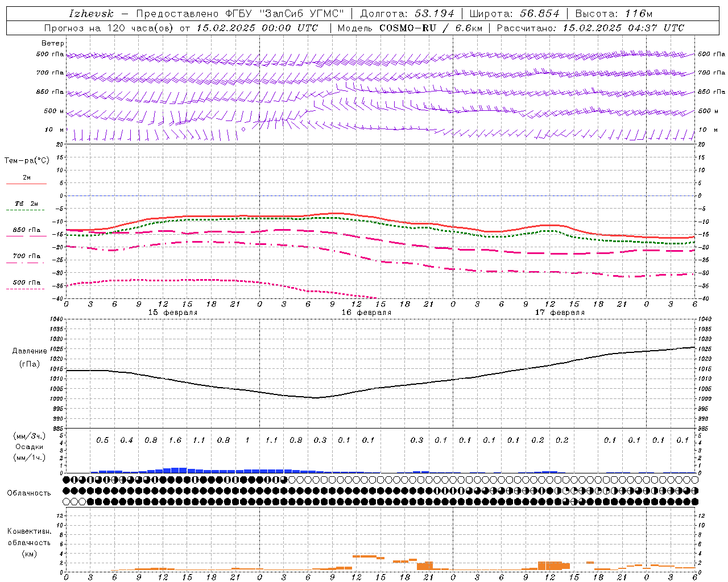Viewport: 728px width, 582px height.
Task: Select the "Долгота: 53.194" header value
Action: pyautogui.click(x=407, y=14)
